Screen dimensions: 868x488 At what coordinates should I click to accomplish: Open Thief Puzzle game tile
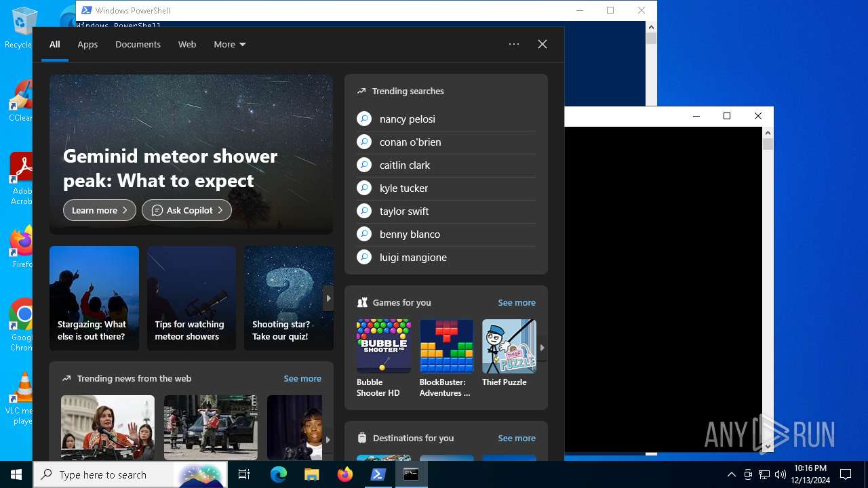509,354
